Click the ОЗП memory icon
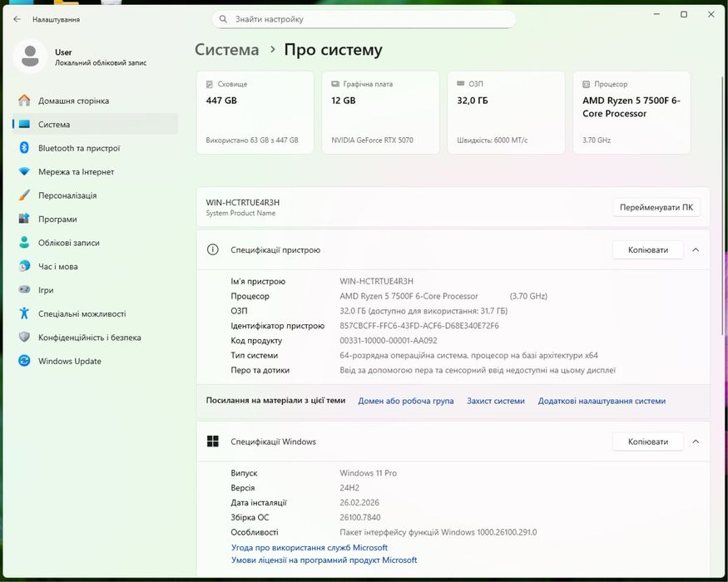Viewport: 728px width, 582px height. 461,83
